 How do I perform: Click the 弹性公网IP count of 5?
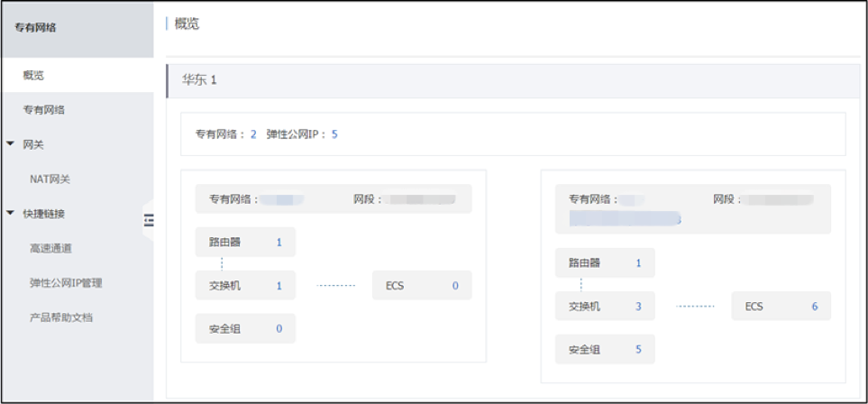(334, 134)
